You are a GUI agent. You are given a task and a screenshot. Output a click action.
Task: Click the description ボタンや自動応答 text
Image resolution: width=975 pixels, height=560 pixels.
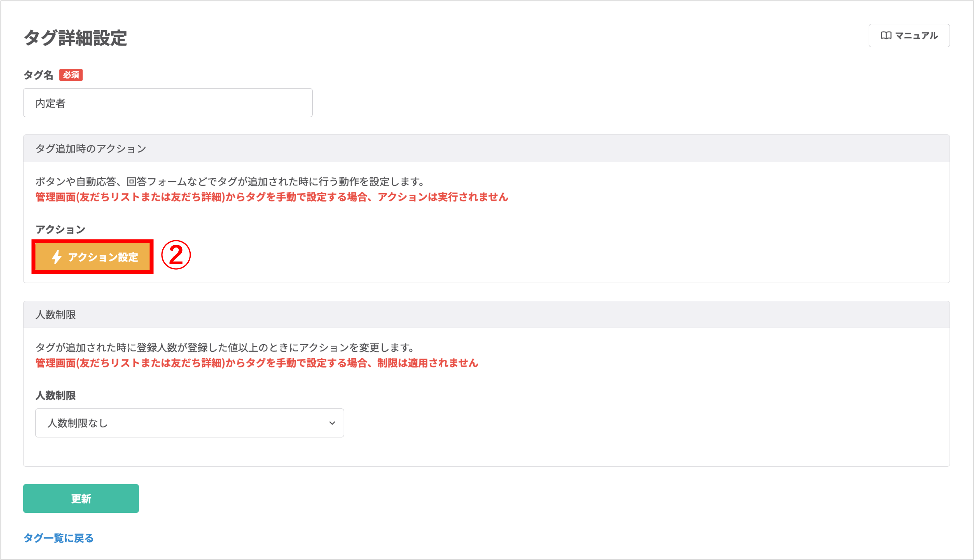230,181
